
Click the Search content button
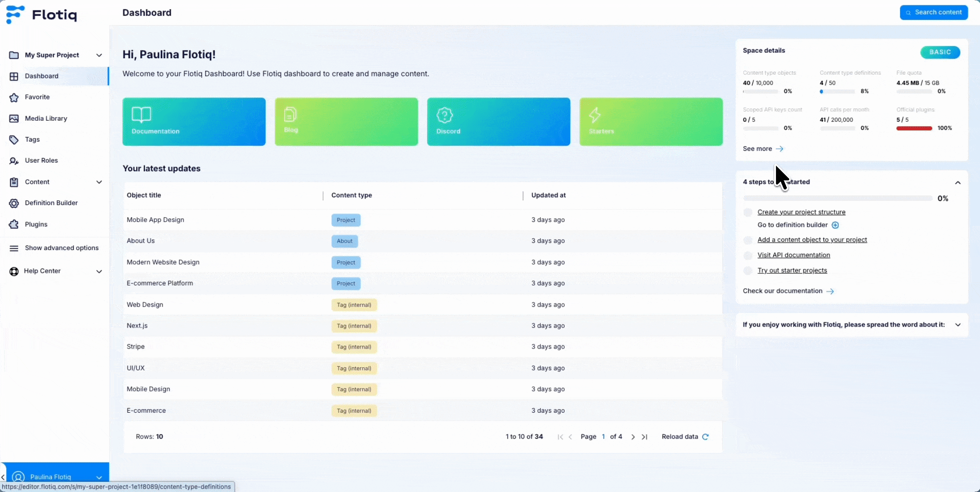(x=934, y=12)
